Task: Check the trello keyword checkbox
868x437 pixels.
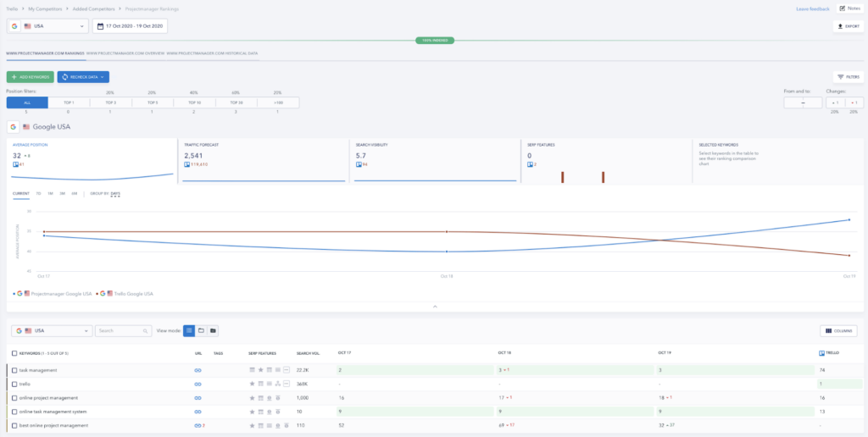Action: [14, 384]
